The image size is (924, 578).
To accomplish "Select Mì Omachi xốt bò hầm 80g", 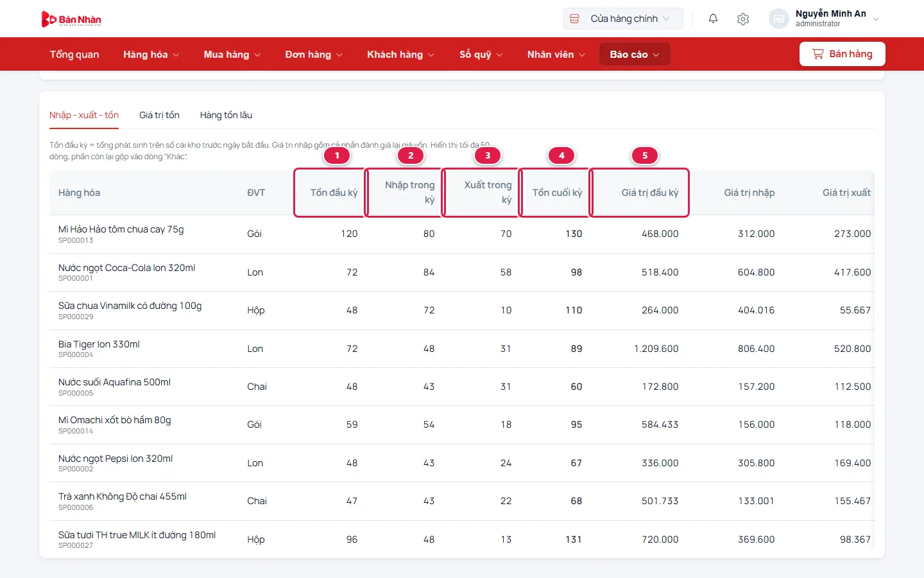I will click(115, 420).
